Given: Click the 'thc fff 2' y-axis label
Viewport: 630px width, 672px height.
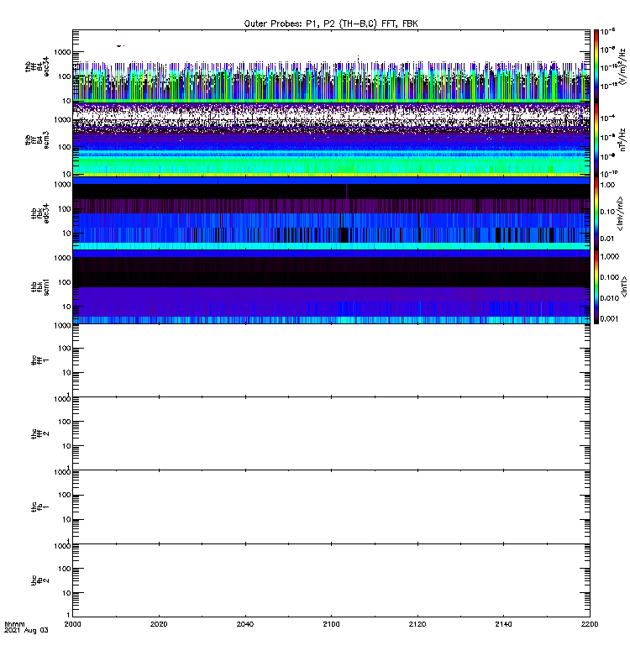Looking at the screenshot, I should coord(40,433).
